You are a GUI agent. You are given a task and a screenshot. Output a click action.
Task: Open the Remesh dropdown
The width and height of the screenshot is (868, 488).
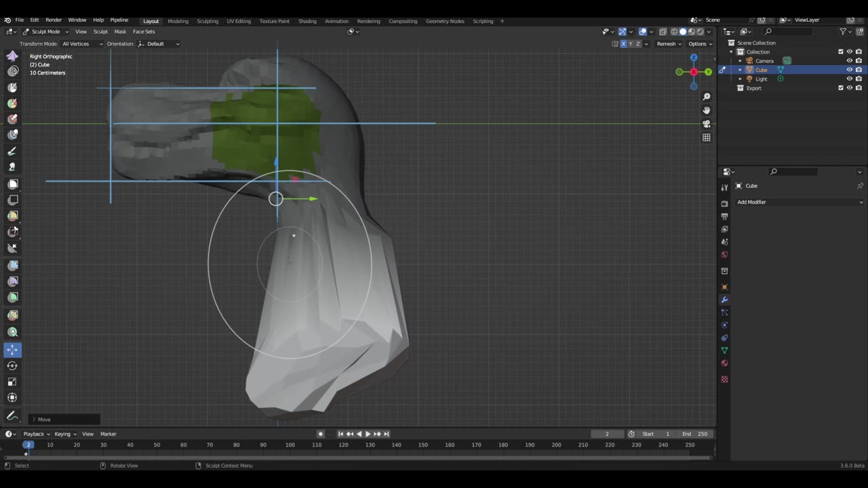tap(669, 44)
